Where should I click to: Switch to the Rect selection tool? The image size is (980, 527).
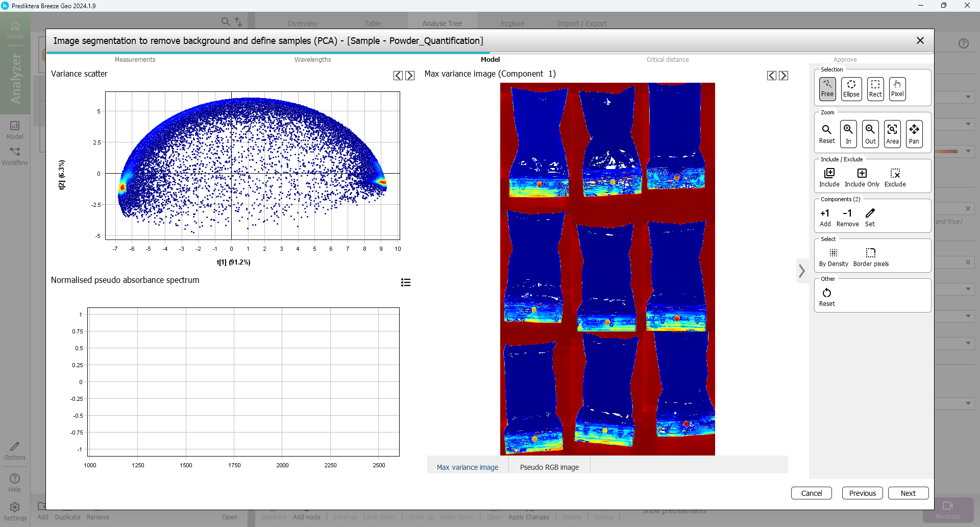pyautogui.click(x=875, y=89)
